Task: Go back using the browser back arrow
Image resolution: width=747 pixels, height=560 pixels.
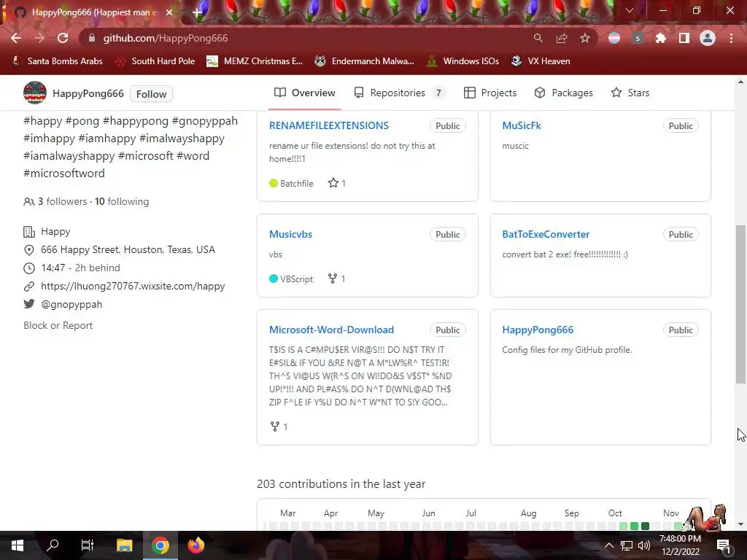Action: [16, 38]
